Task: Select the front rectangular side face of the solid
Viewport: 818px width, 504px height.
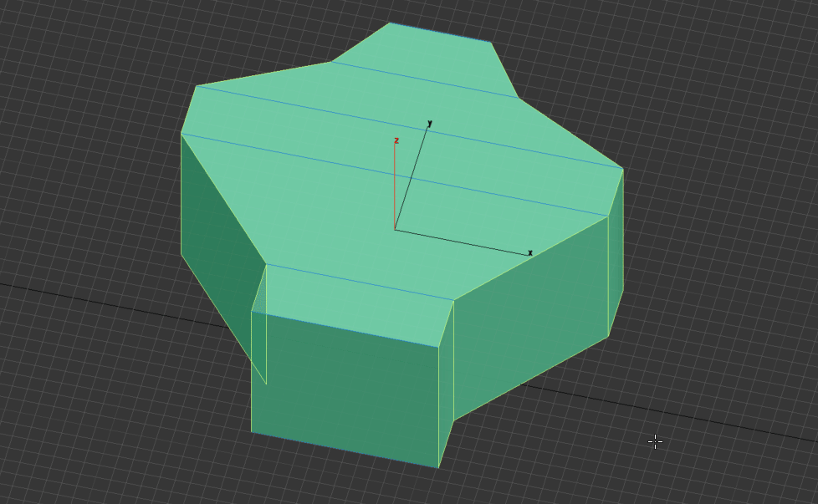Action: coord(345,389)
